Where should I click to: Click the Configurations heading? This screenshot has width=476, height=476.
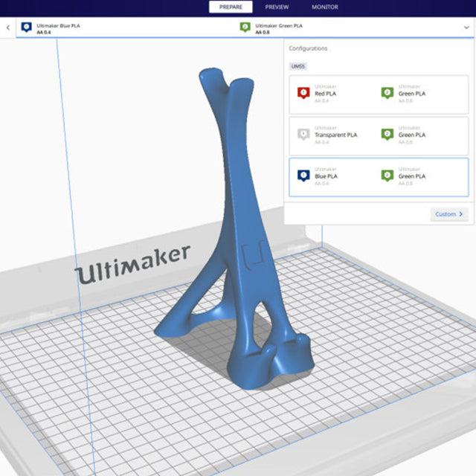(308, 48)
